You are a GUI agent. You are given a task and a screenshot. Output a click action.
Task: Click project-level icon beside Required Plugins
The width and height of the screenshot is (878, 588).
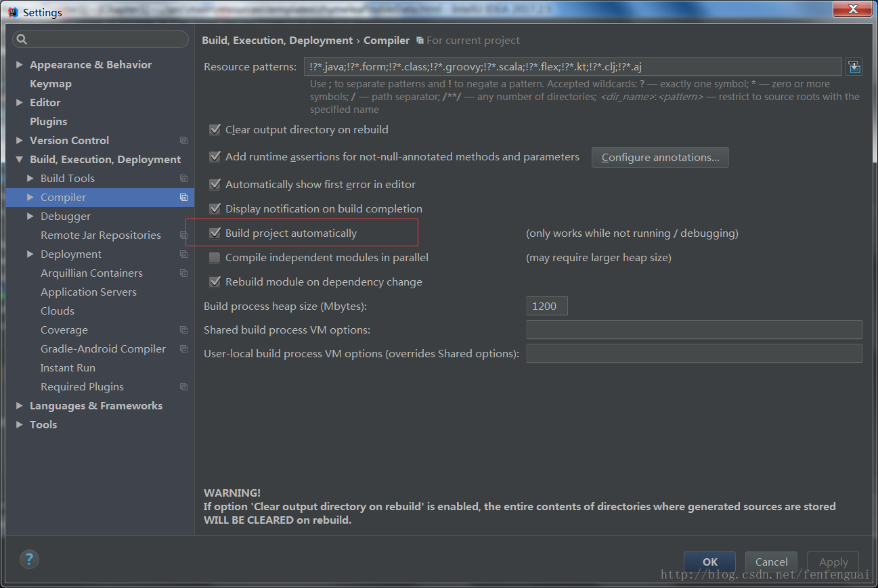pyautogui.click(x=183, y=387)
